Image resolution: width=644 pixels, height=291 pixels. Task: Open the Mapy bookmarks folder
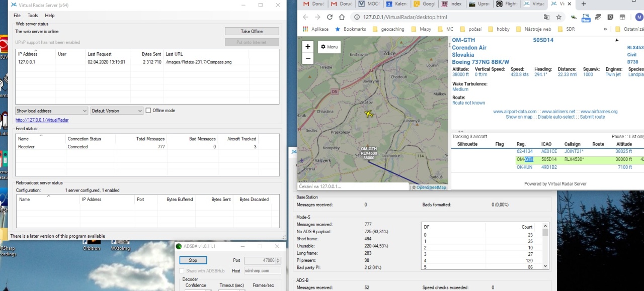point(421,29)
